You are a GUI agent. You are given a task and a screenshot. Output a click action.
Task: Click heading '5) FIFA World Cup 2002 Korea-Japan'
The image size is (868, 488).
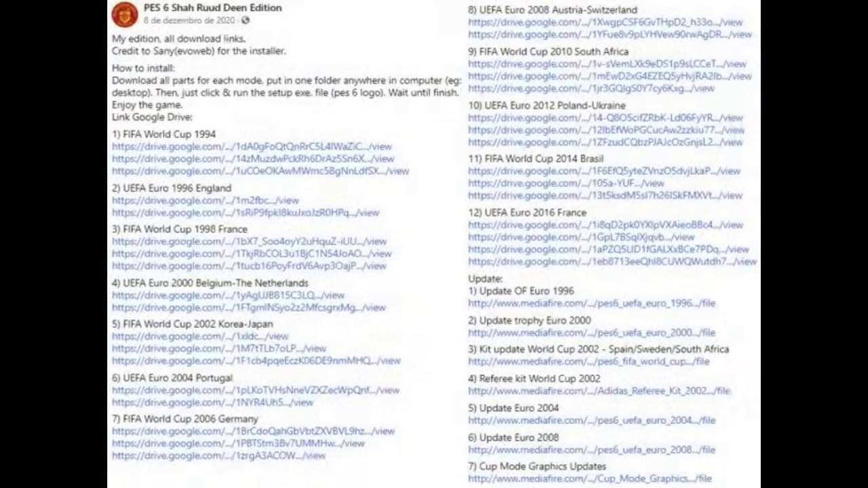click(x=193, y=324)
